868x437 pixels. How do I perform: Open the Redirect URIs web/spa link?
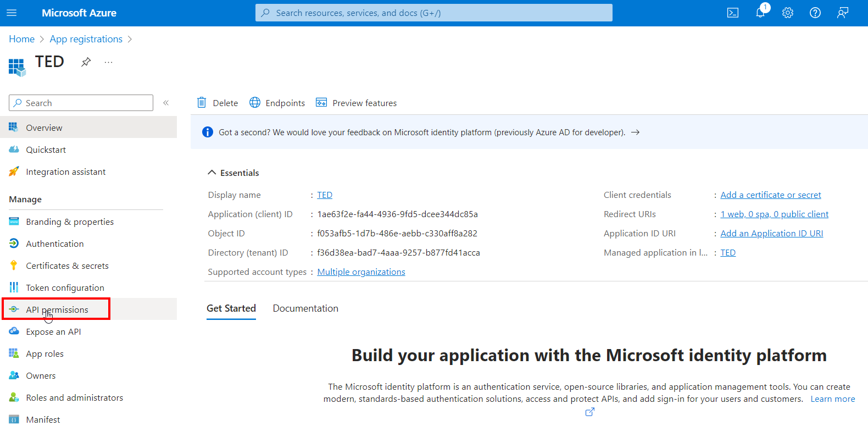(x=774, y=214)
